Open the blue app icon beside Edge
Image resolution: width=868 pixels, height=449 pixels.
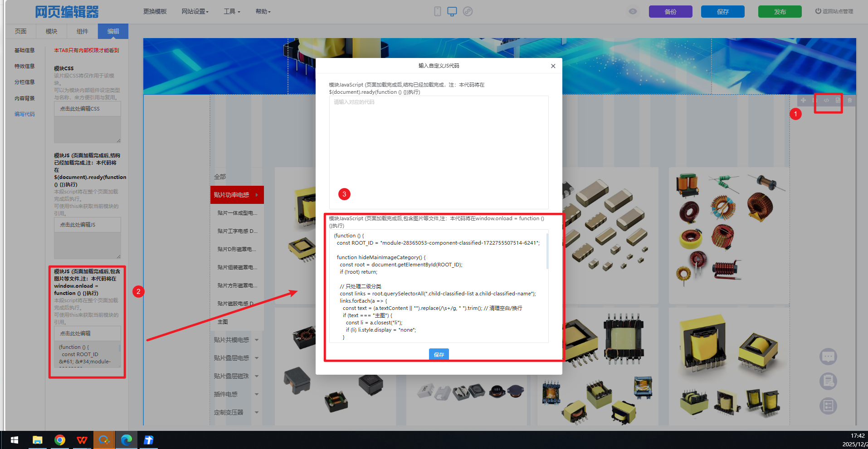149,440
